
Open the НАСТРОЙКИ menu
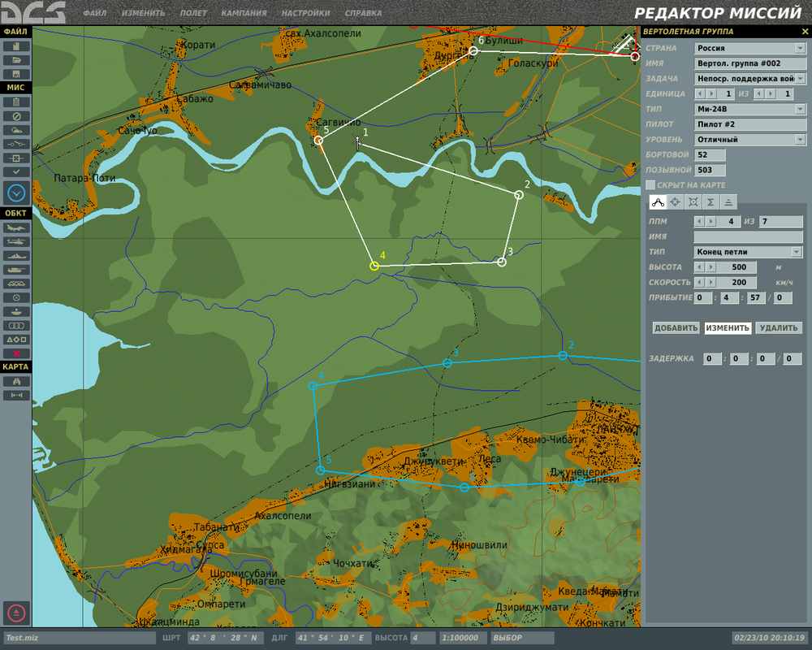[x=305, y=13]
